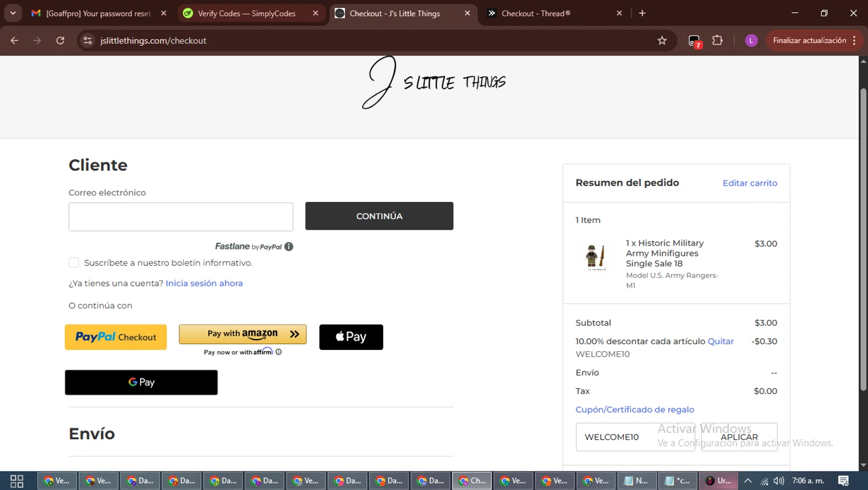
Task: Click the CONTINÚA button
Action: (x=379, y=216)
